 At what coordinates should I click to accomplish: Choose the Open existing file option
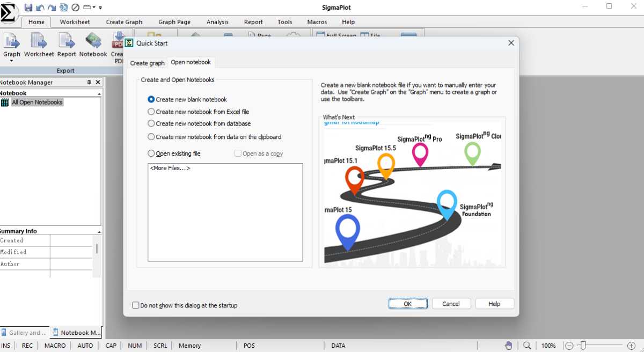[x=151, y=153]
